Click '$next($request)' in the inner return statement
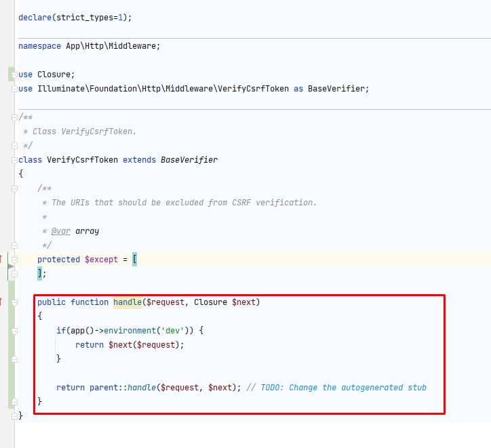This screenshot has width=491, height=448. tap(144, 345)
